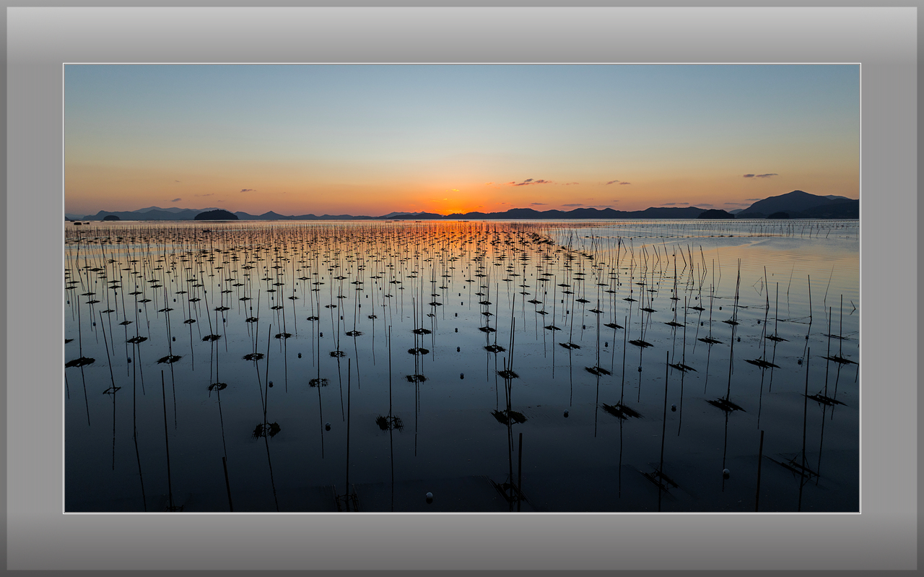This screenshot has height=577, width=924.
Task: Click the framed sunset seascape photo
Action: (462, 288)
